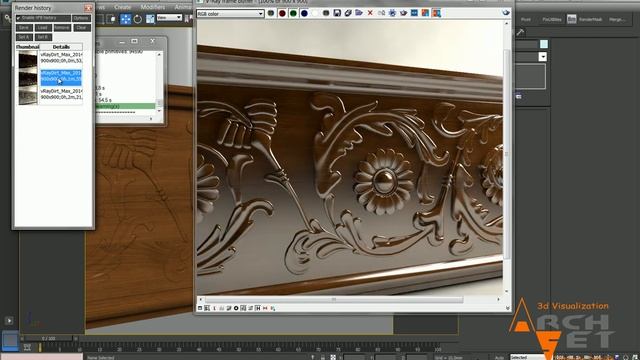Viewport: 640px width, 360px height.
Task: Click the frame buffer vertical scrollbar
Action: (x=507, y=154)
